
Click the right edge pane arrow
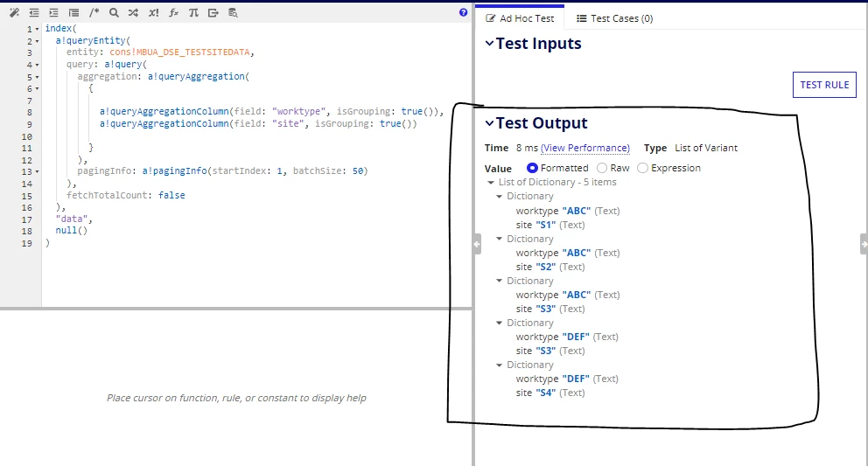pos(864,244)
